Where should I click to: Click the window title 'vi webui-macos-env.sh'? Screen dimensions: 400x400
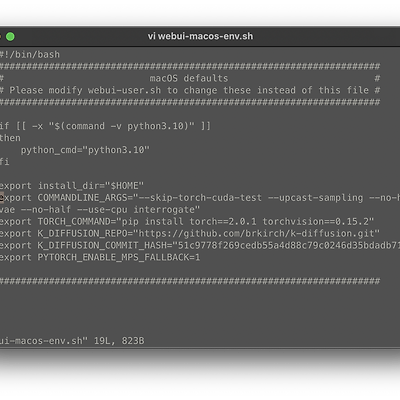(x=200, y=36)
